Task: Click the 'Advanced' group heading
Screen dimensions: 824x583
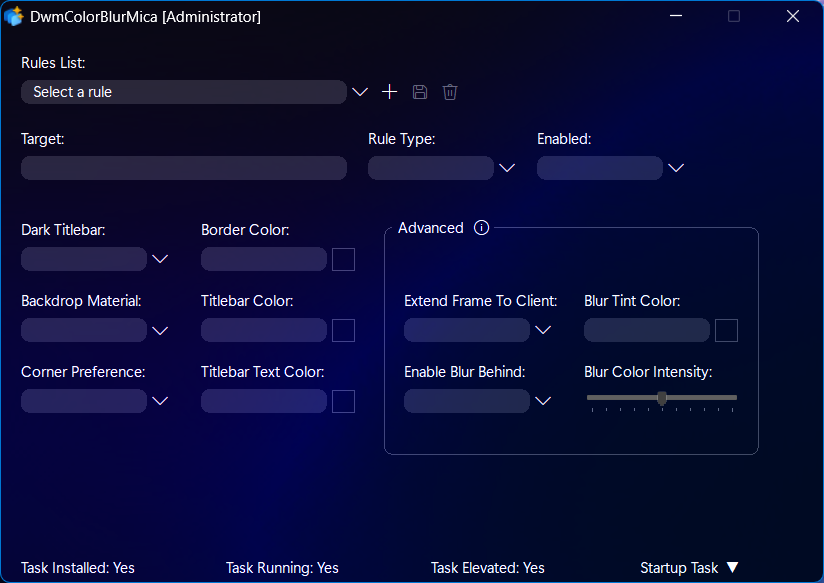Action: (431, 228)
